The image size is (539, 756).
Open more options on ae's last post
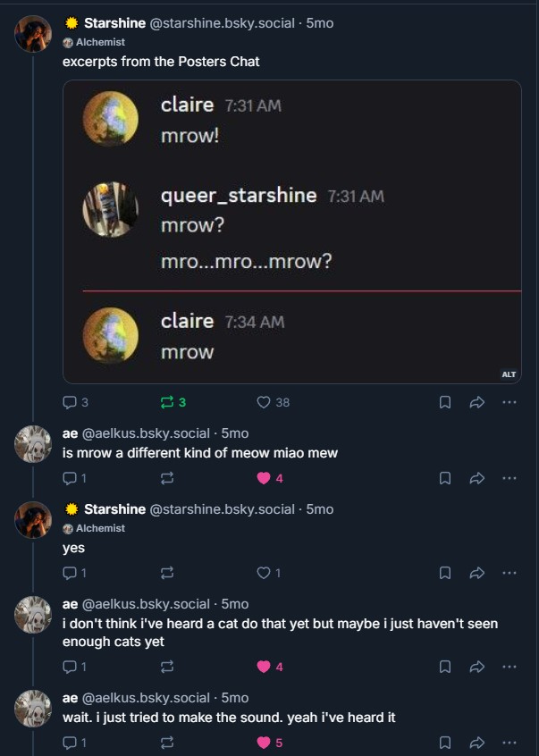(x=510, y=743)
